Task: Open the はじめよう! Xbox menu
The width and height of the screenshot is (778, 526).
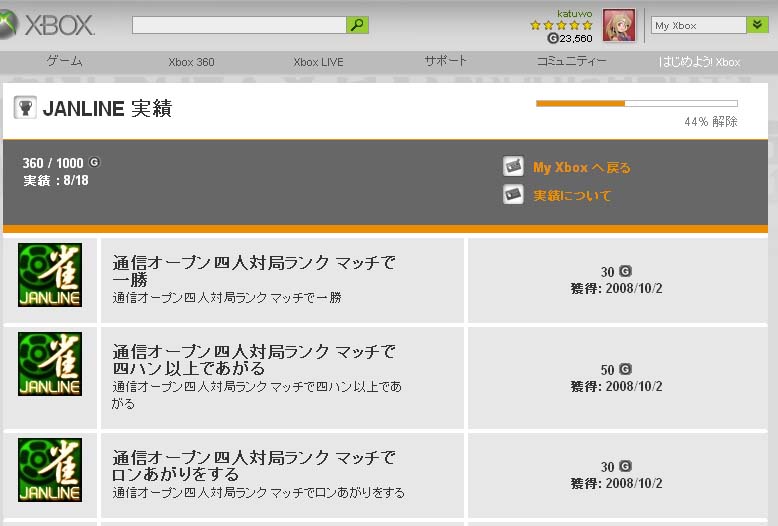Action: [x=699, y=62]
